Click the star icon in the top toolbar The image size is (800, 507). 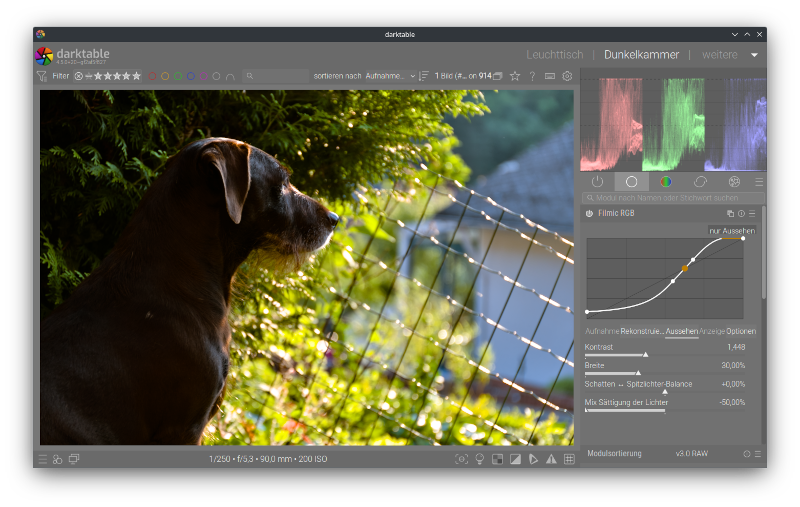pyautogui.click(x=515, y=76)
